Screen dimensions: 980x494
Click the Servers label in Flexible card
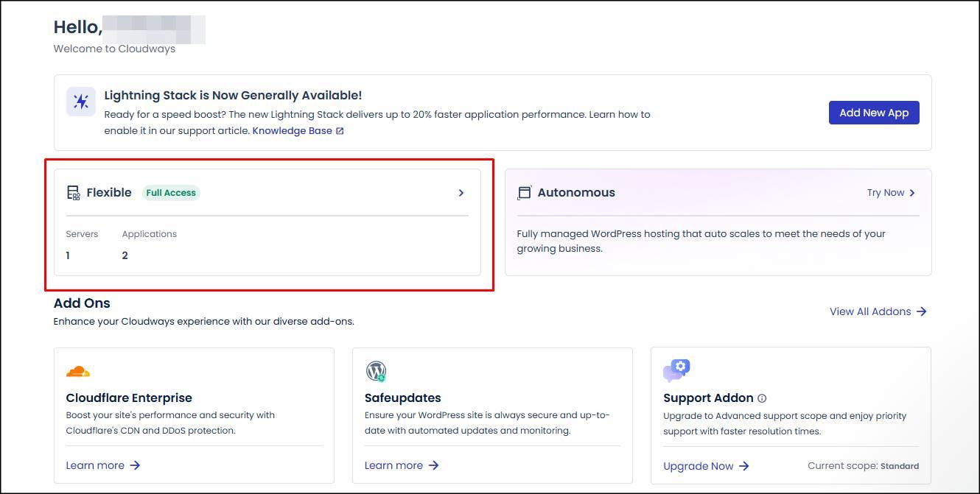pyautogui.click(x=82, y=234)
